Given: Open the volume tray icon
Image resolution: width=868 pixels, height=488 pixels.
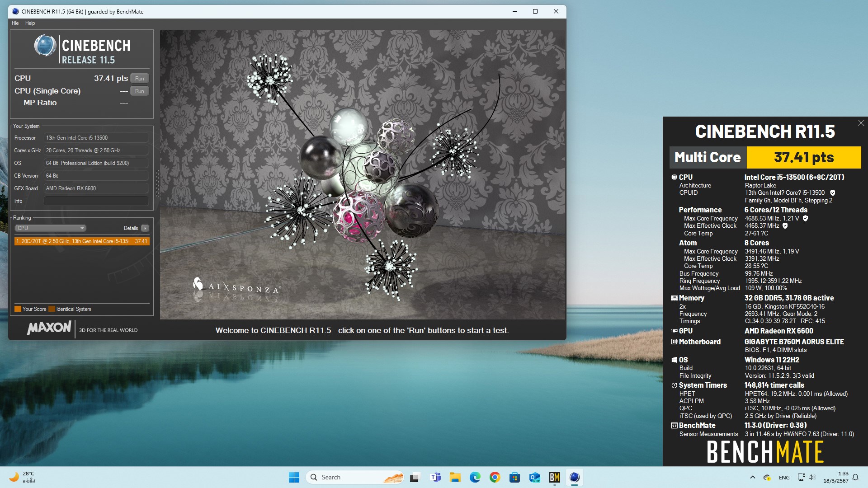Looking at the screenshot, I should (x=811, y=477).
